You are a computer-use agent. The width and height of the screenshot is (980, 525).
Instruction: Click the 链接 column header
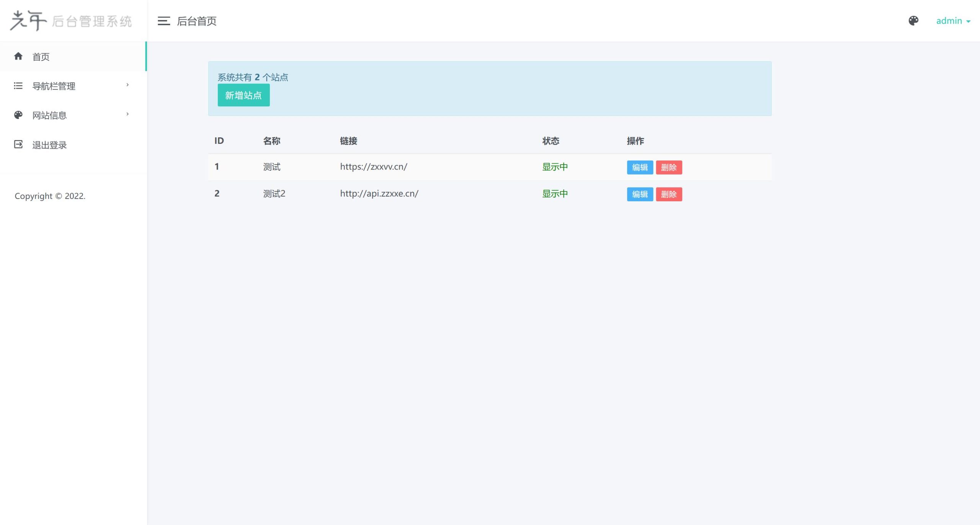click(x=348, y=141)
